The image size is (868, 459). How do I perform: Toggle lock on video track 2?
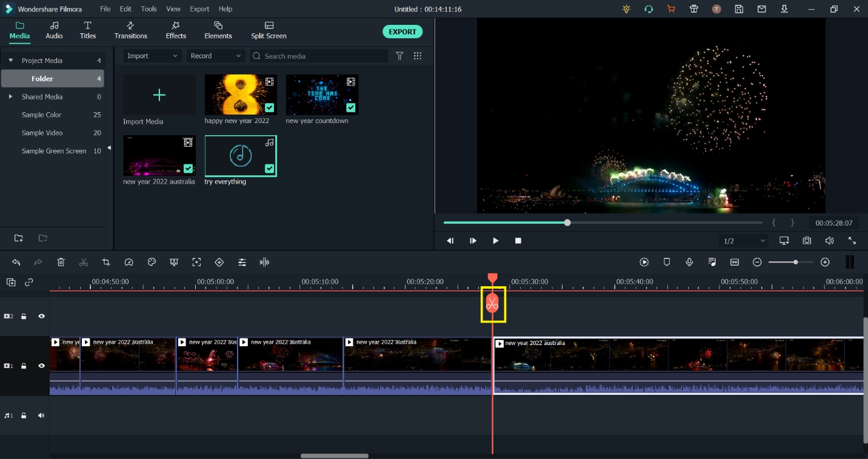pyautogui.click(x=24, y=317)
